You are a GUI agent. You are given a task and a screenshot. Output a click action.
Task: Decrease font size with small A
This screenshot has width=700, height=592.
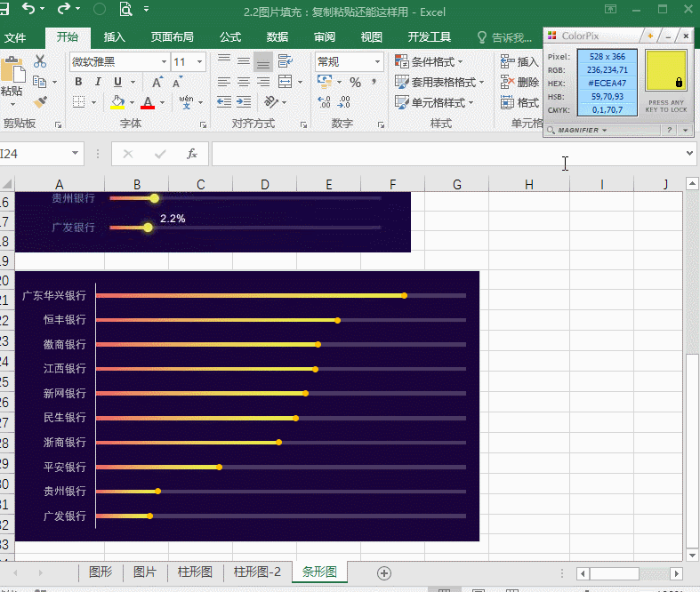(177, 83)
